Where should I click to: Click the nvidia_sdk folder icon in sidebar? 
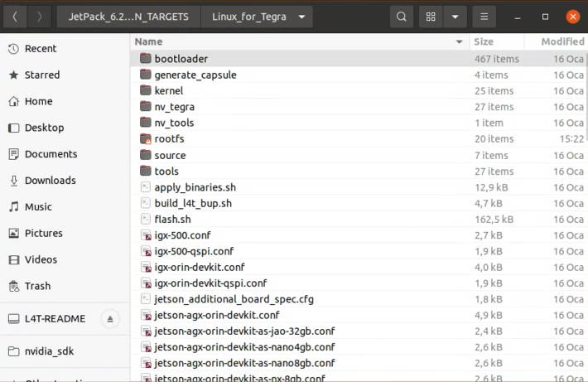click(x=13, y=351)
